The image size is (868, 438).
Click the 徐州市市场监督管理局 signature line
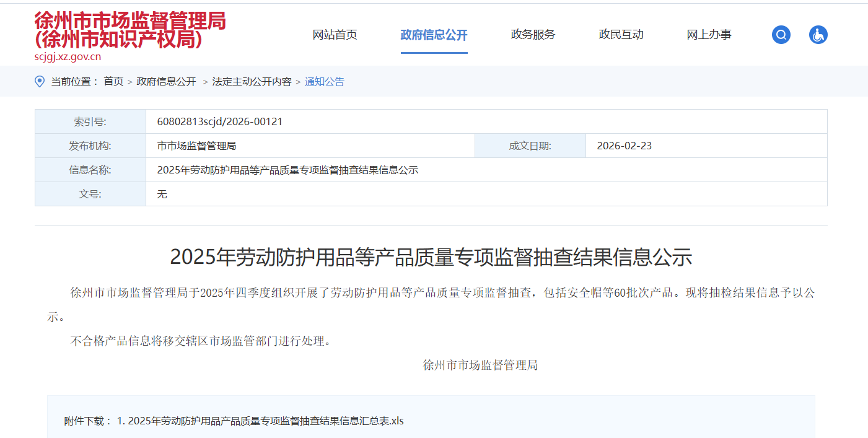point(480,365)
